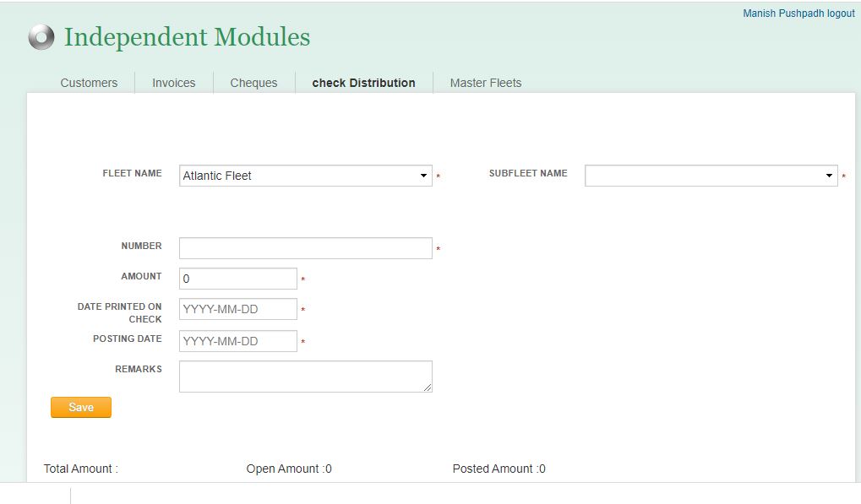Click the POSTING DATE field
Image resolution: width=861 pixels, height=504 pixels.
[x=237, y=341]
